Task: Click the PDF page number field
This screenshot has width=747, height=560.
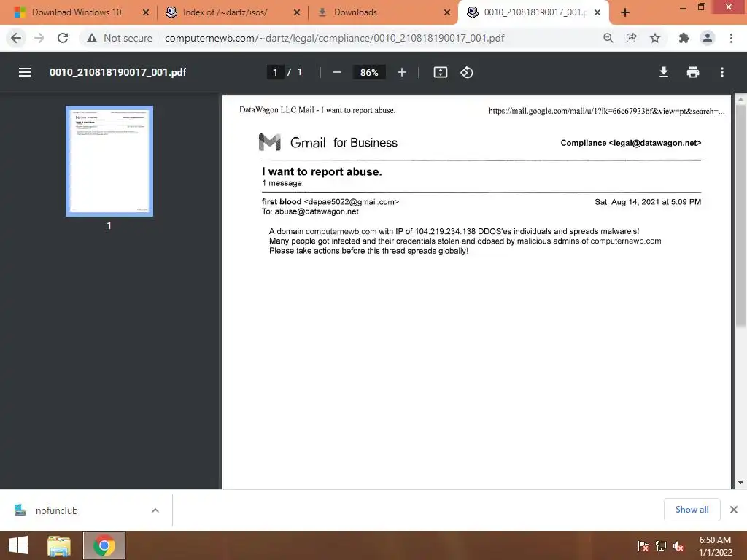Action: click(275, 72)
